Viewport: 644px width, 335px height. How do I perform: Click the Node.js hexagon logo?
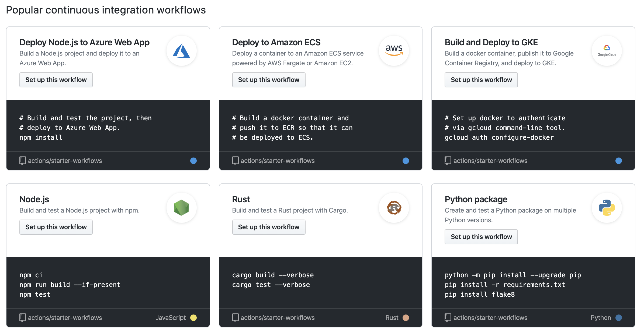pos(181,208)
